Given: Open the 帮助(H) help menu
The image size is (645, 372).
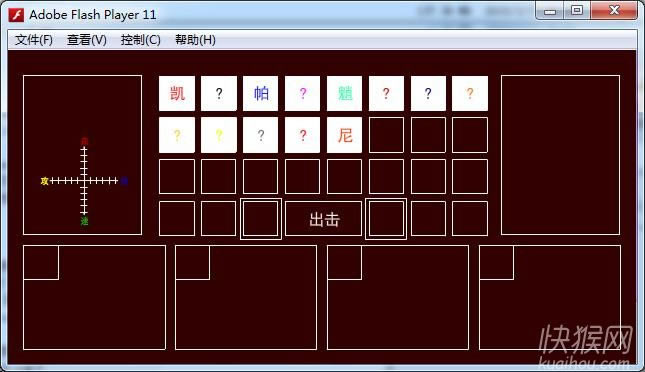Looking at the screenshot, I should pyautogui.click(x=195, y=40).
